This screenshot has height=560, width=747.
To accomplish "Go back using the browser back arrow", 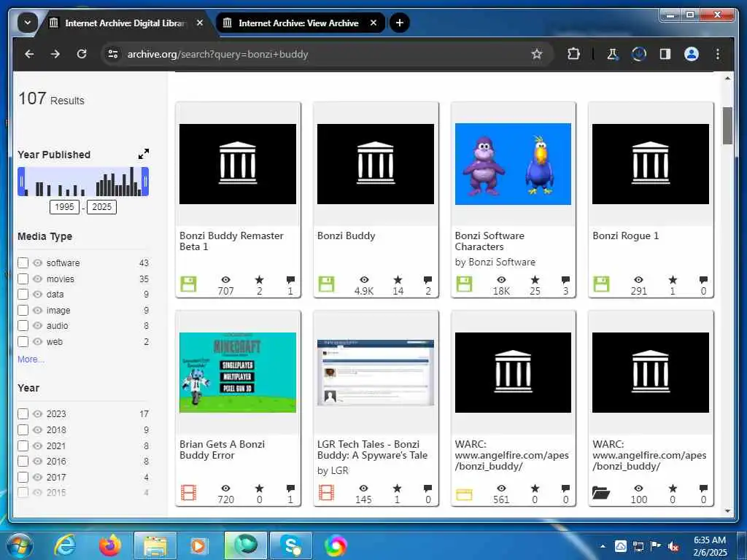I will [29, 54].
